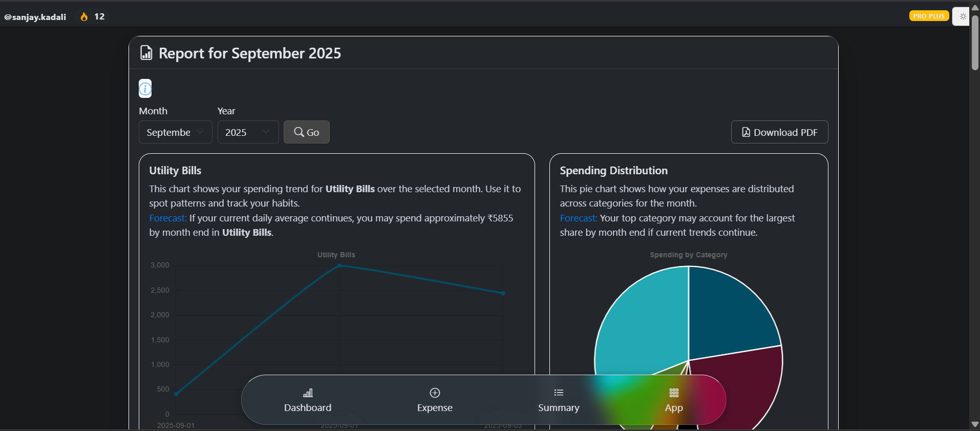The image size is (980, 431).
Task: Open the blue info icon
Action: point(145,89)
